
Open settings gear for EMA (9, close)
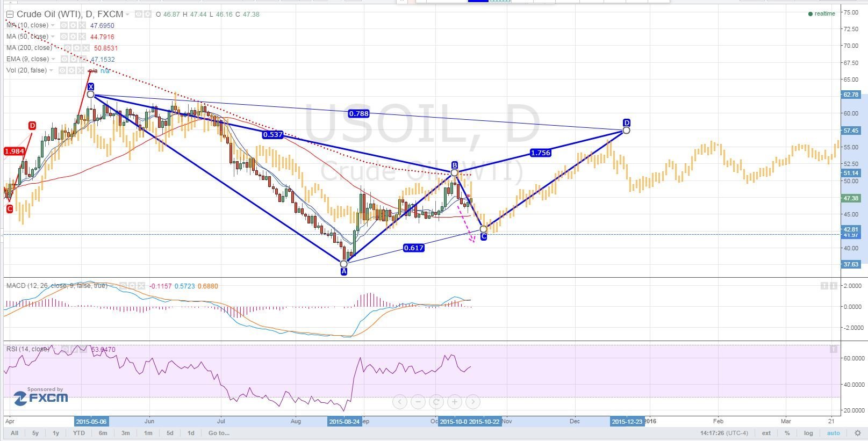pyautogui.click(x=74, y=59)
